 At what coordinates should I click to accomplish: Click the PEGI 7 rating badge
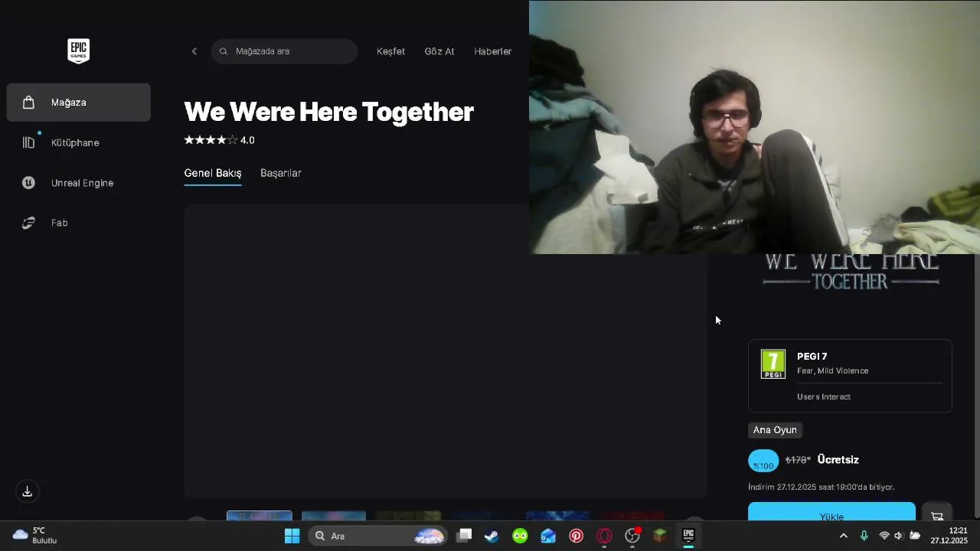tap(773, 364)
